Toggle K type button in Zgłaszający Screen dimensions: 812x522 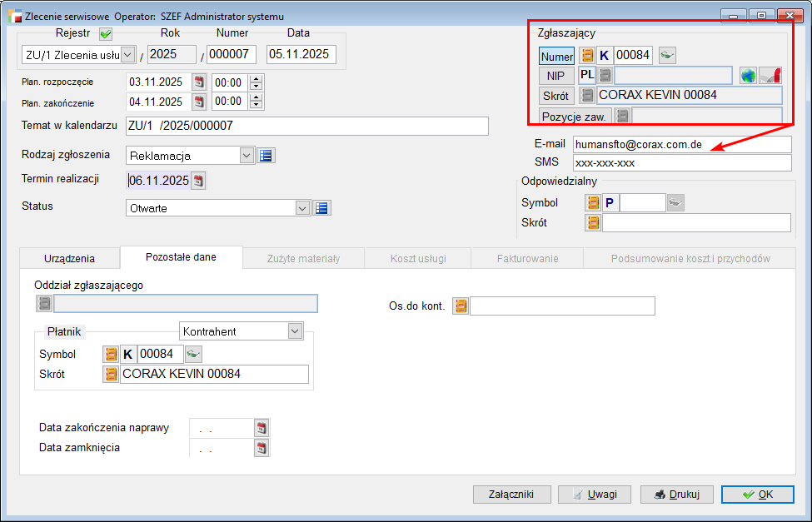coord(605,56)
